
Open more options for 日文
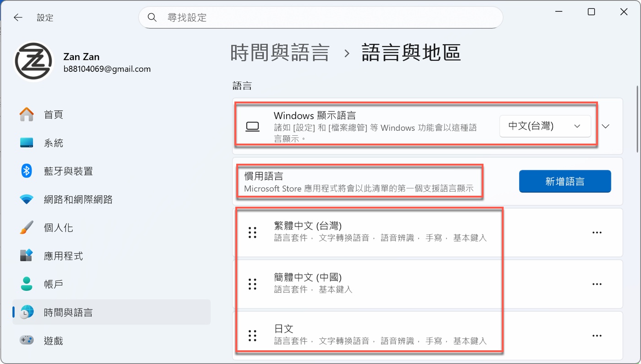pos(597,335)
